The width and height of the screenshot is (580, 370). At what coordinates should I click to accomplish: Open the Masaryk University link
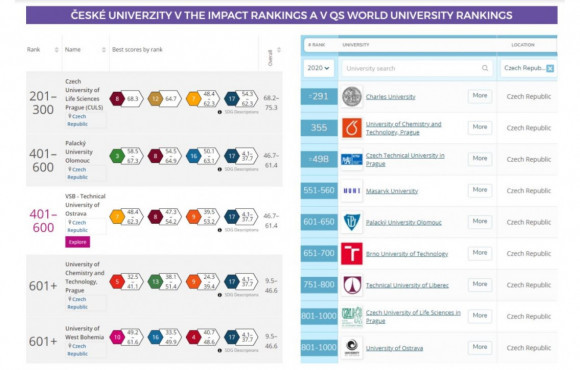pyautogui.click(x=392, y=191)
